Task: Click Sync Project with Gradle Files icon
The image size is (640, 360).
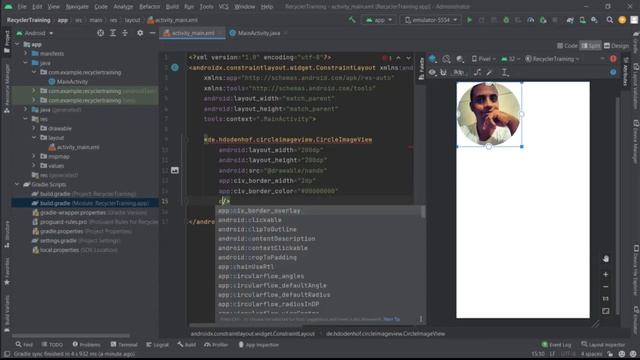Action: pos(570,20)
